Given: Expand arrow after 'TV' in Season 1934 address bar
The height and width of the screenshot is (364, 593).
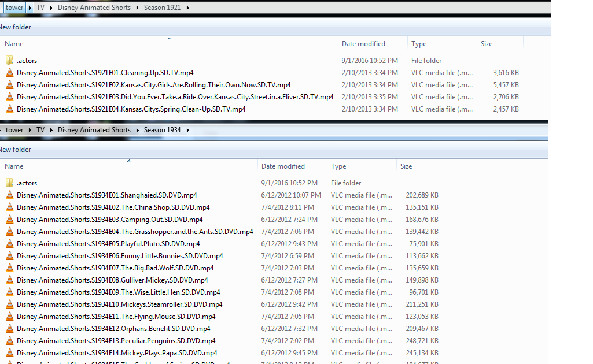Looking at the screenshot, I should coord(51,130).
